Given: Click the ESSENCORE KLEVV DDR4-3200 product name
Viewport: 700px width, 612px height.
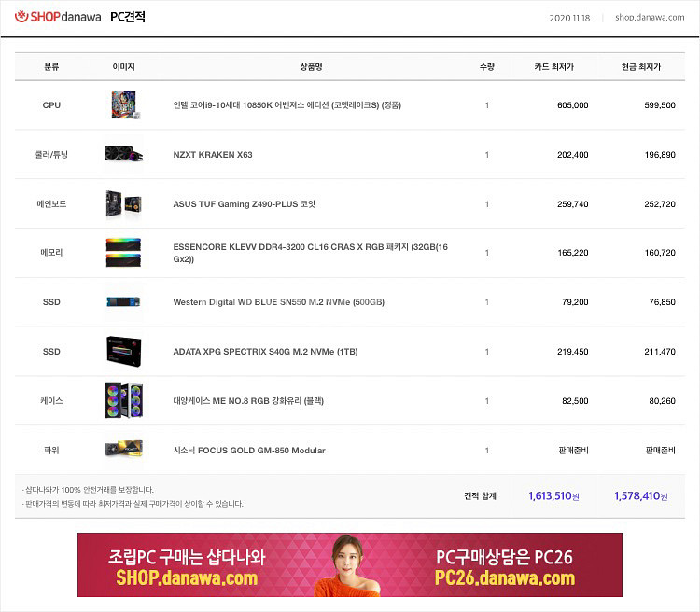Looking at the screenshot, I should point(310,253).
